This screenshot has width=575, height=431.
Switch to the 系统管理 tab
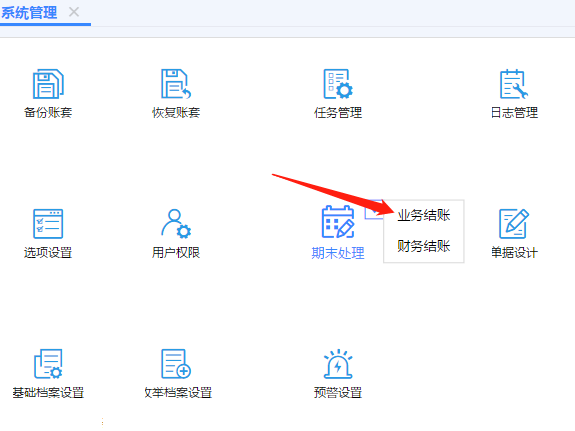(29, 12)
